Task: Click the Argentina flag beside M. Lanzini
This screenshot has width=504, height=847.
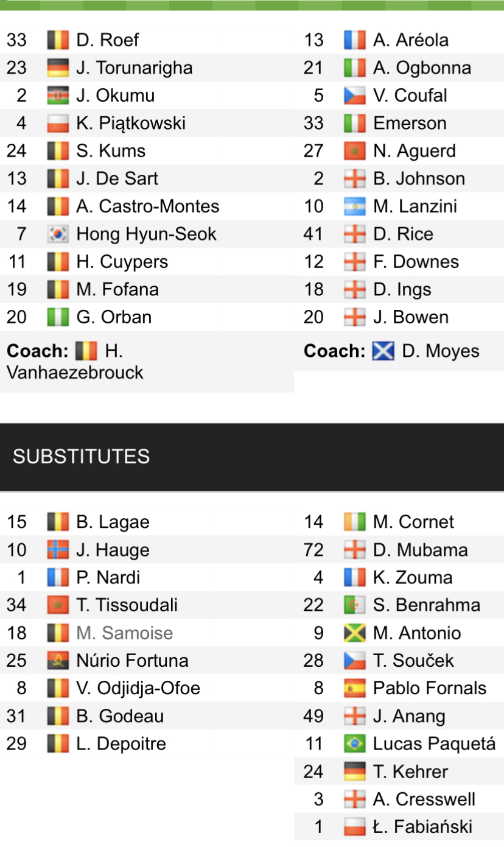Action: (355, 206)
